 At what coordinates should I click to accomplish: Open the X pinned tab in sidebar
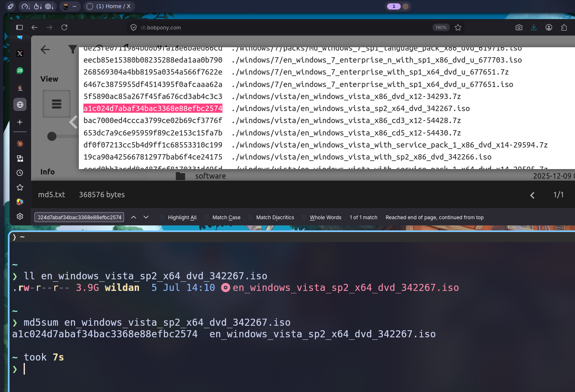[x=20, y=53]
